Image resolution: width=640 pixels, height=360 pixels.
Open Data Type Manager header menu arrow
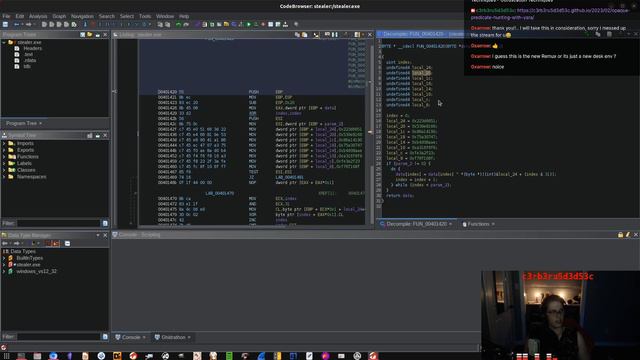pyautogui.click(x=98, y=236)
